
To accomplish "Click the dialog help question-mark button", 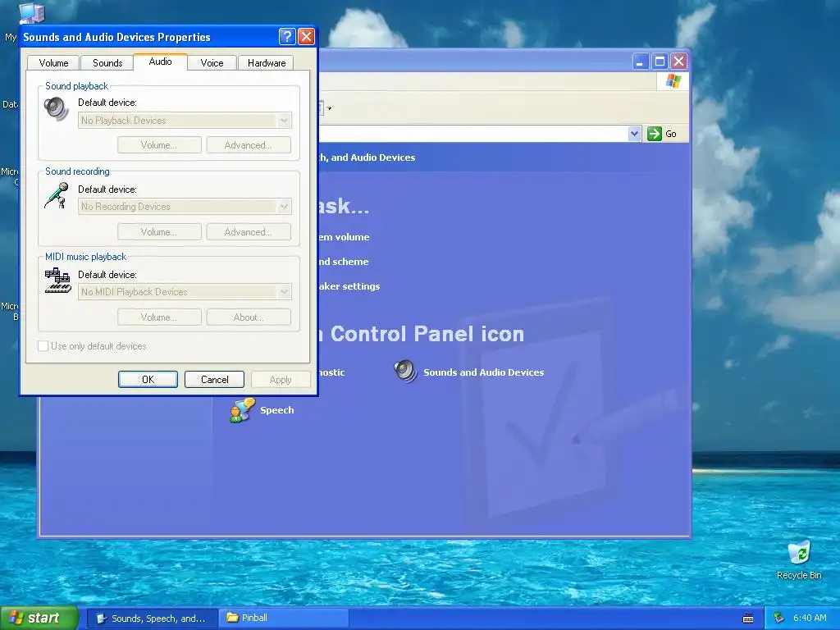I will (x=287, y=36).
